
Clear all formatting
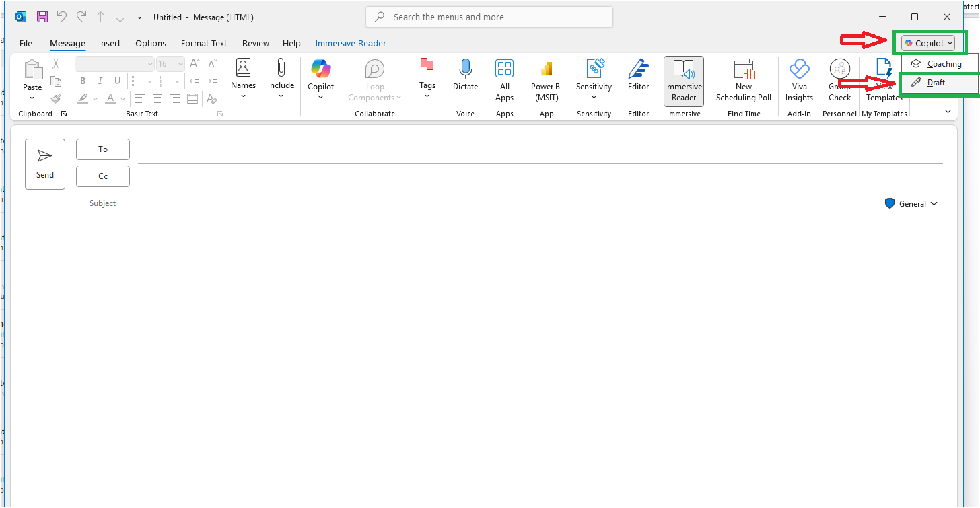[212, 99]
